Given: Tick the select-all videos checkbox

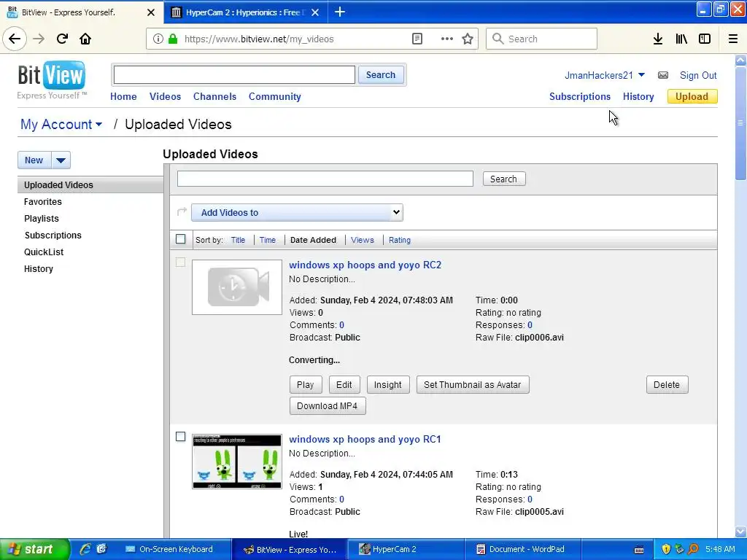Looking at the screenshot, I should point(181,239).
